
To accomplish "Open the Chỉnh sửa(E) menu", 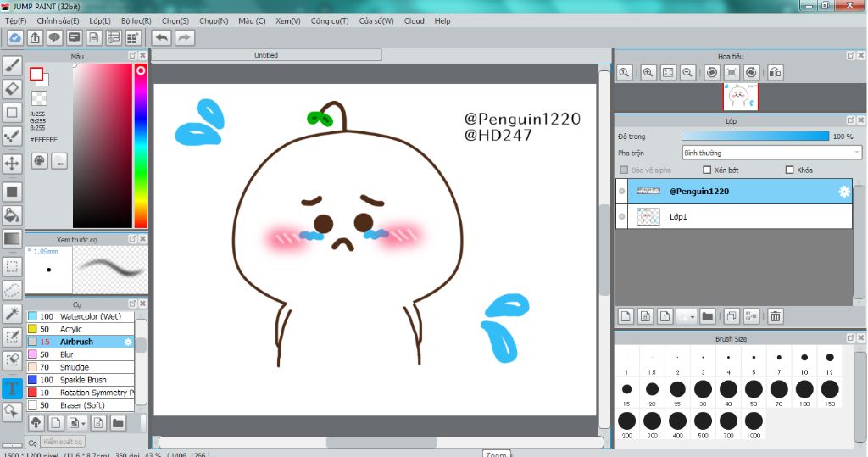I will [58, 21].
